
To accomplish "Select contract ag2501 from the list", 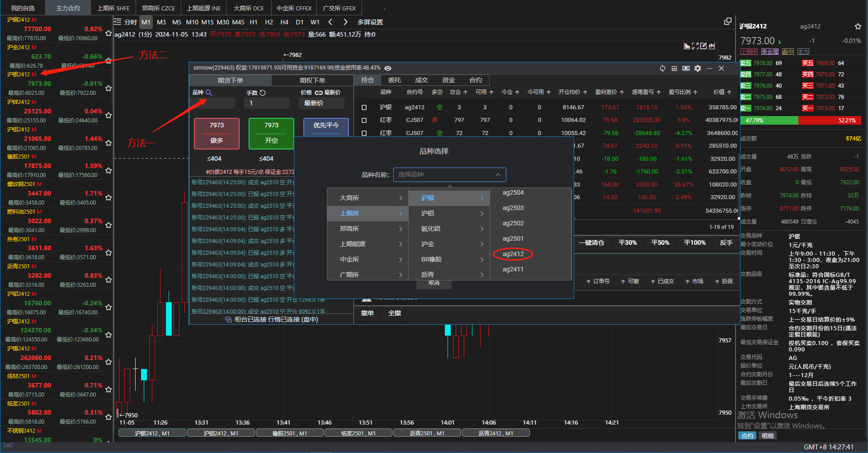I will 513,238.
